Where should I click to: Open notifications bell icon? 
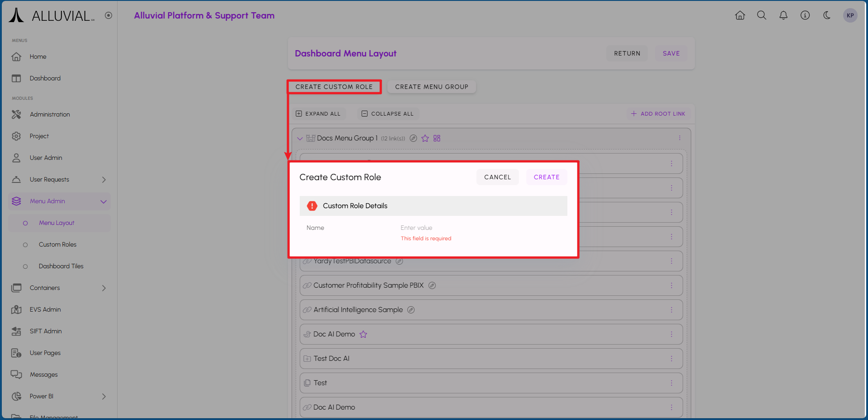tap(783, 15)
